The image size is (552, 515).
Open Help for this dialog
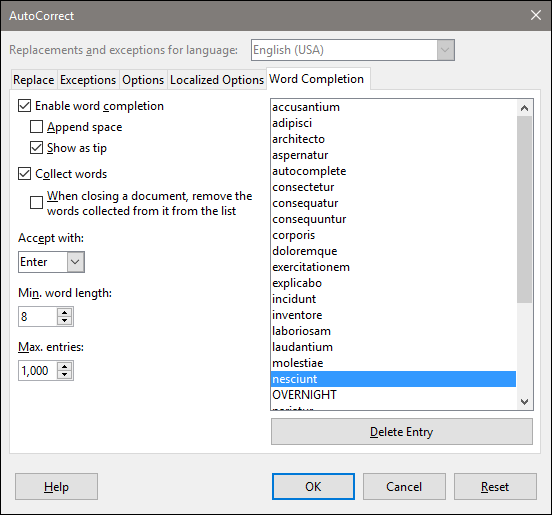[x=56, y=486]
